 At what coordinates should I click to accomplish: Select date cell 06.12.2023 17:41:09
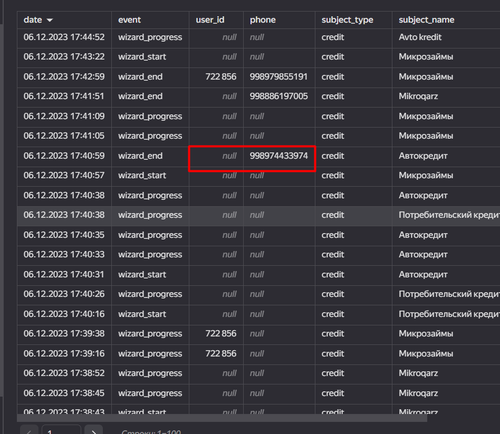[x=64, y=116]
